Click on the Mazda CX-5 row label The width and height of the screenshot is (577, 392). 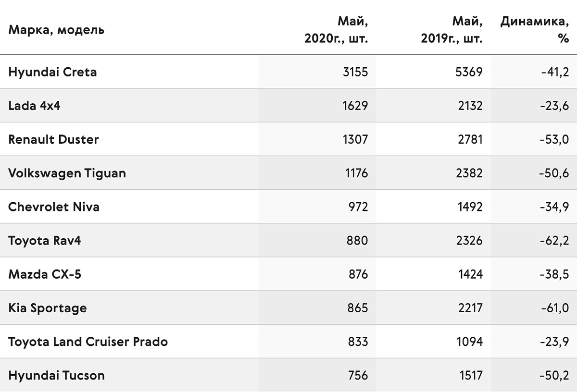click(45, 274)
